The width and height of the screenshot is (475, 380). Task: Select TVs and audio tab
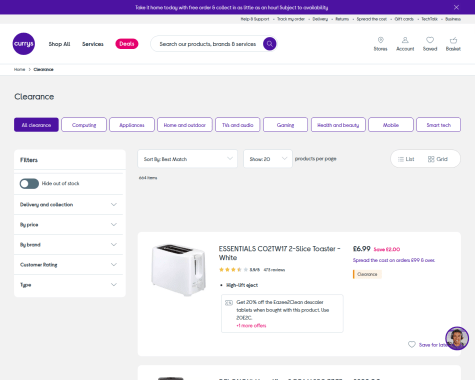238,125
